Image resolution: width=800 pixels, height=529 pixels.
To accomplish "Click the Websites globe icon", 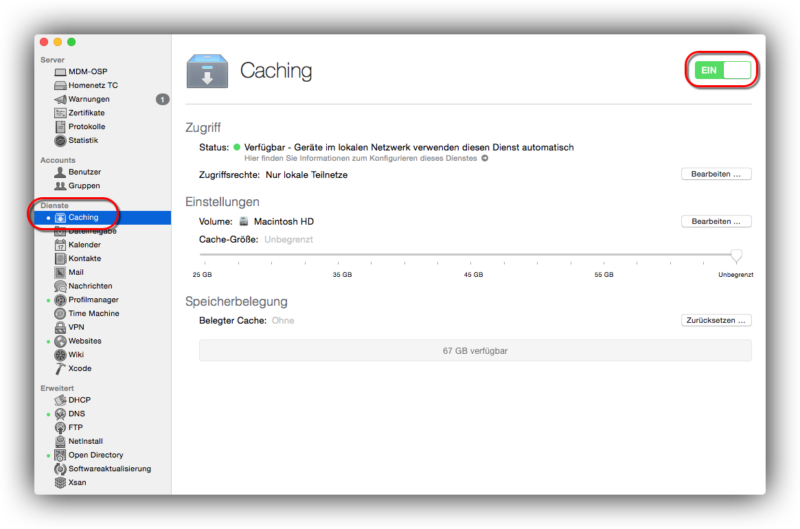I will pos(61,341).
